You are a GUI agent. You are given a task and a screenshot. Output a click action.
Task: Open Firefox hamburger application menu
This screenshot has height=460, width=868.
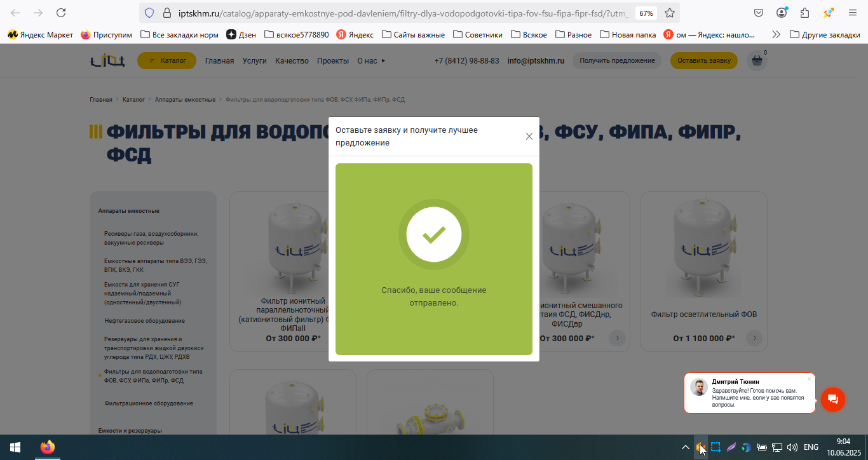[853, 13]
